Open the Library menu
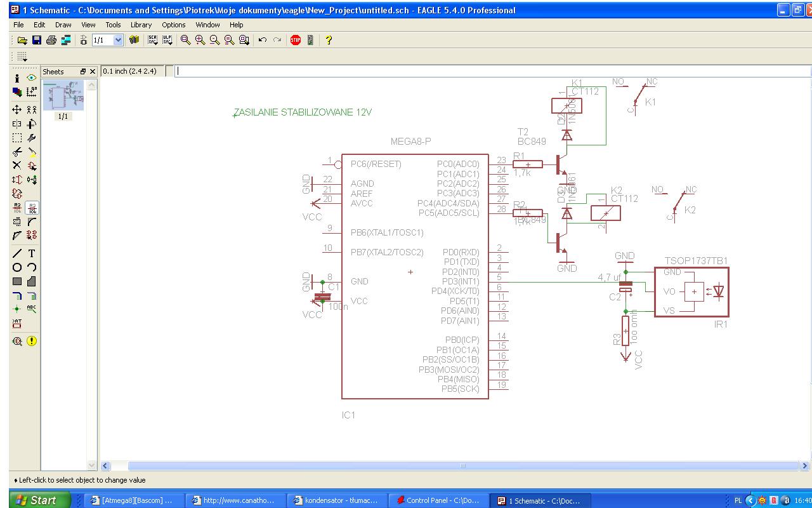 point(141,25)
